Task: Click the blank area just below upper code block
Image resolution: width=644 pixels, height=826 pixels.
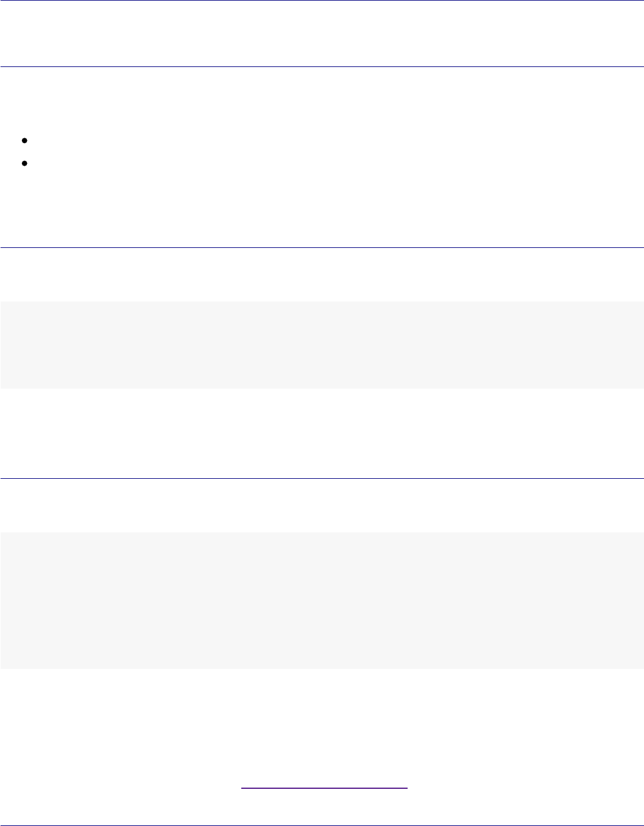Action: click(322, 420)
